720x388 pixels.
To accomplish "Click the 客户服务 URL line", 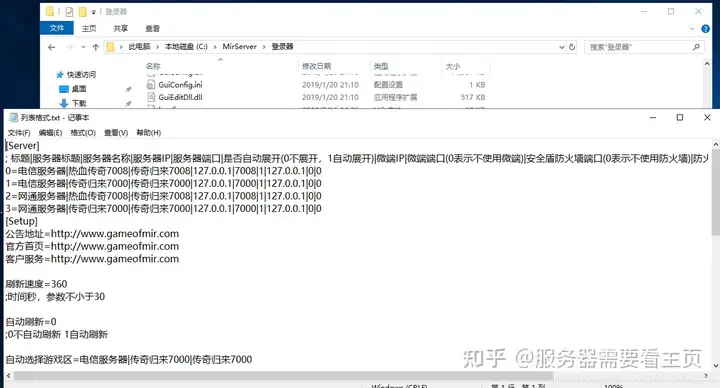I will pos(92,259).
